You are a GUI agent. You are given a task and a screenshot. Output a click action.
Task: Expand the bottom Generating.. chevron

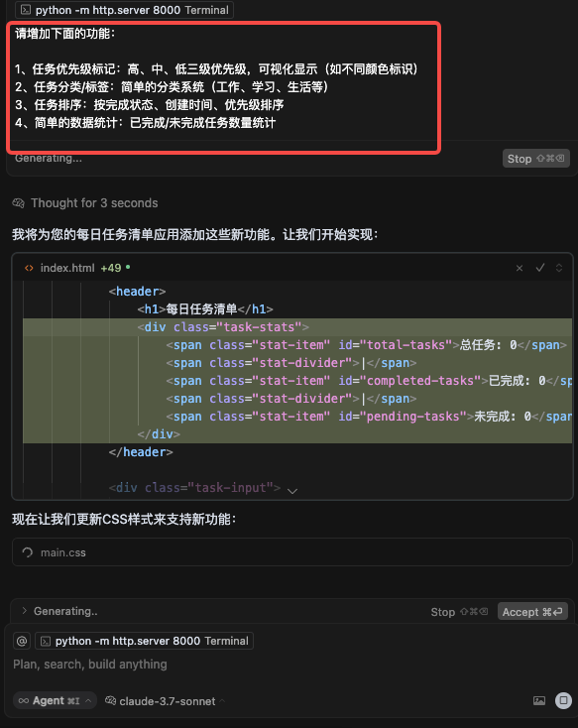[24, 611]
